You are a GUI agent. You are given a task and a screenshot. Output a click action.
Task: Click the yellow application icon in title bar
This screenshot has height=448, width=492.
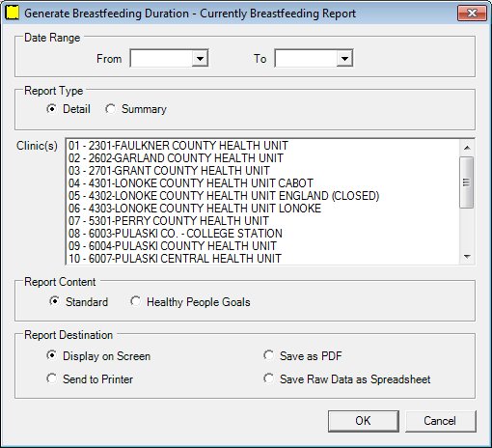pos(13,13)
